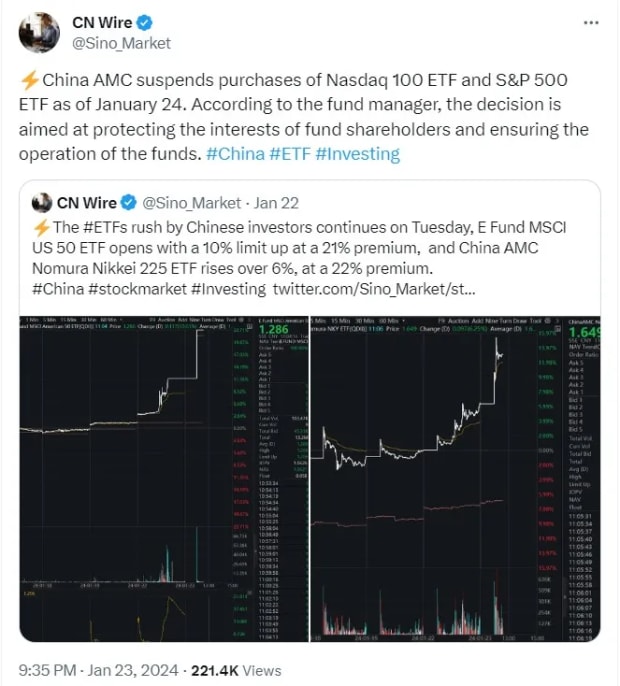This screenshot has height=686, width=620.
Task: Click the CN Wire profile avatar
Action: [x=39, y=32]
